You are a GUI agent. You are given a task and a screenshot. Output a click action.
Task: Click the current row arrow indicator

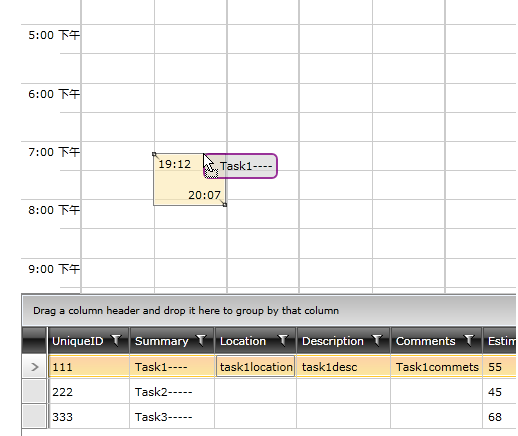[34, 367]
